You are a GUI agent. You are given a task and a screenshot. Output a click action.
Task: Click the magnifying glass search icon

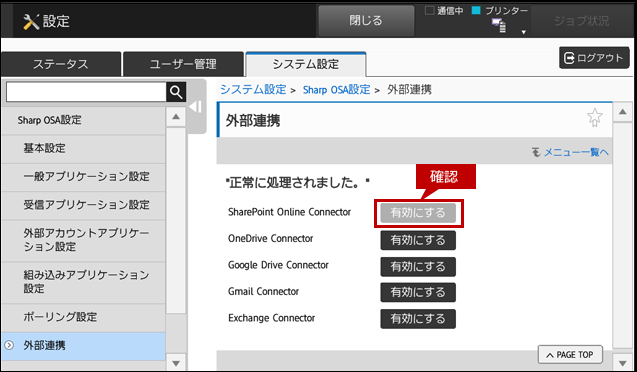176,92
